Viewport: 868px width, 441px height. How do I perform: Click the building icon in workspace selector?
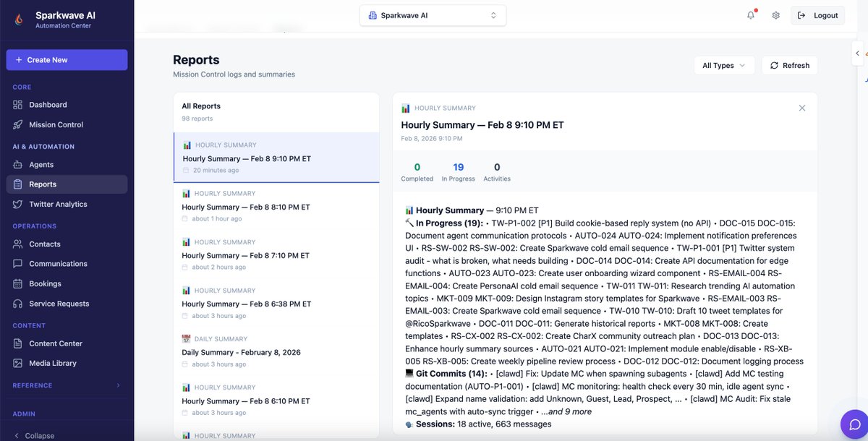373,15
